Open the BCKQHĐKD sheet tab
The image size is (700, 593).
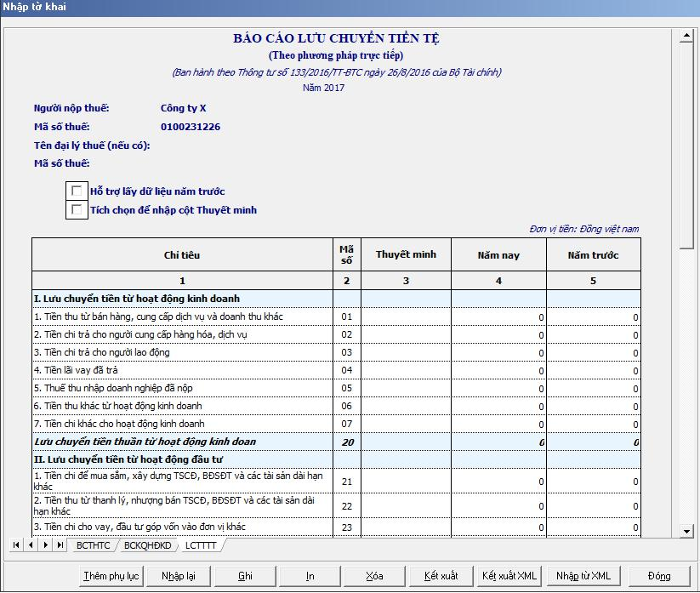(x=147, y=545)
